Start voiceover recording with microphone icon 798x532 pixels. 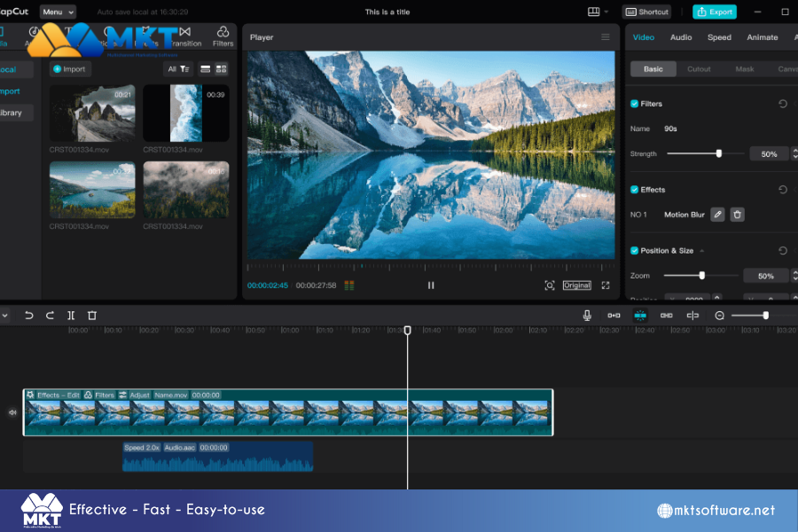(x=587, y=316)
